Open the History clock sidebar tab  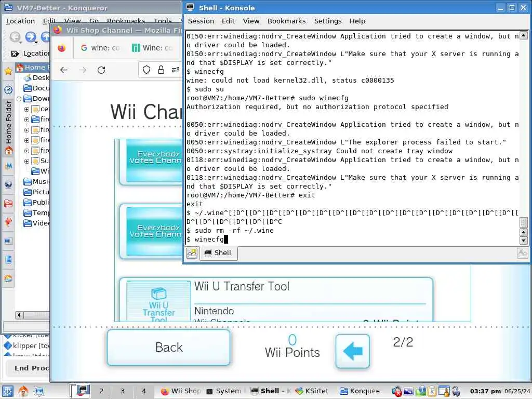(x=8, y=89)
